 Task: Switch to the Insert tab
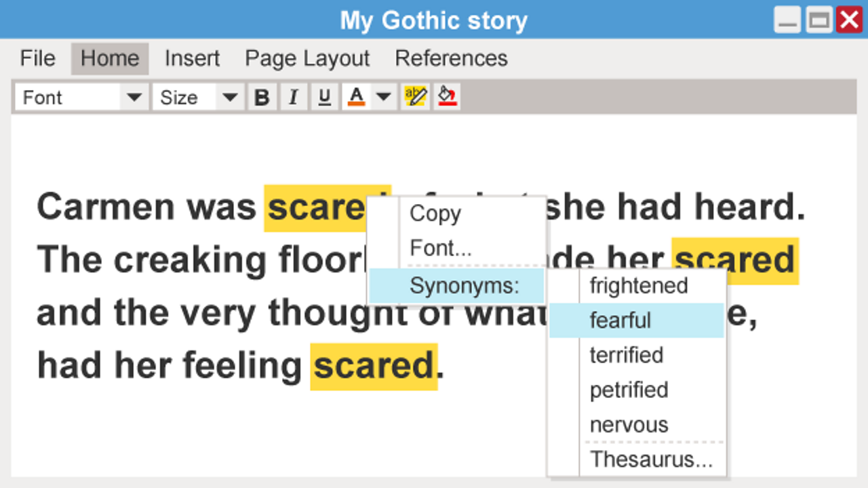tap(192, 59)
